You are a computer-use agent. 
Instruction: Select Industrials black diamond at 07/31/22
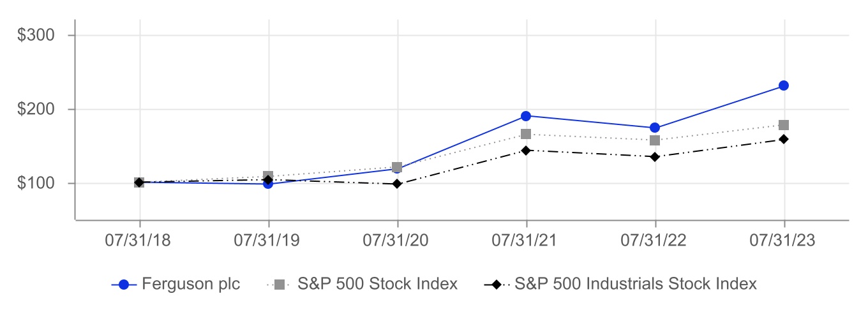point(655,156)
